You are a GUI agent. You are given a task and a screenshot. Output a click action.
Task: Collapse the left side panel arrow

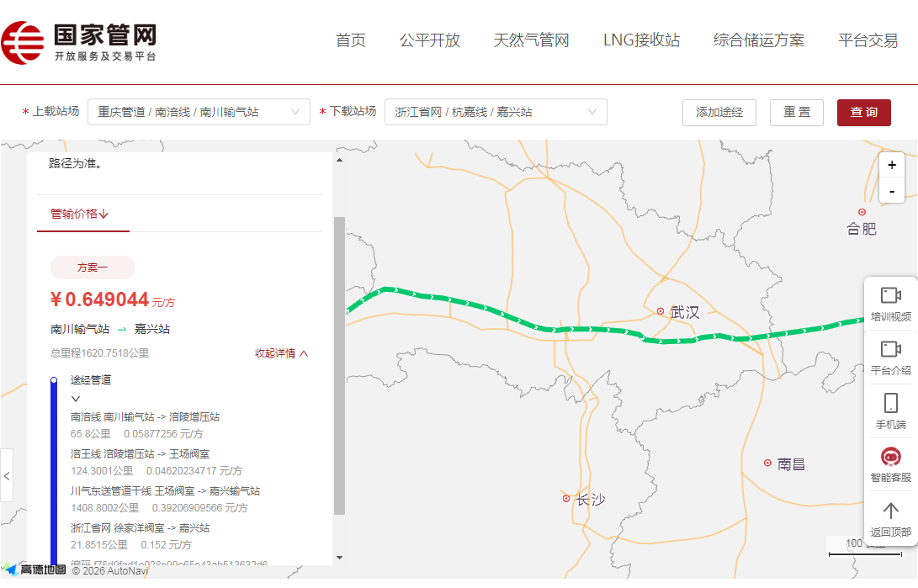click(7, 475)
